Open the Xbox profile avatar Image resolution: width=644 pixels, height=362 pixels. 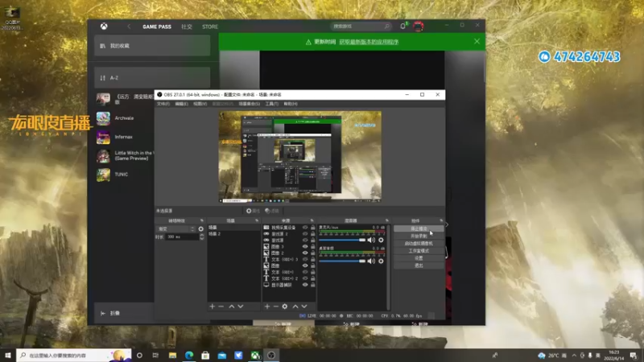pos(418,26)
